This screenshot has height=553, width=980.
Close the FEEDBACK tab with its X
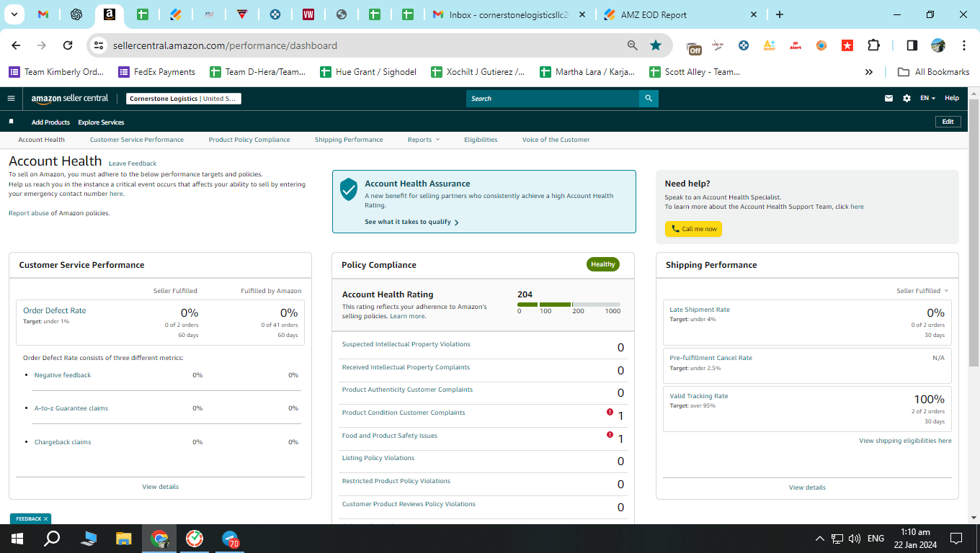point(45,518)
